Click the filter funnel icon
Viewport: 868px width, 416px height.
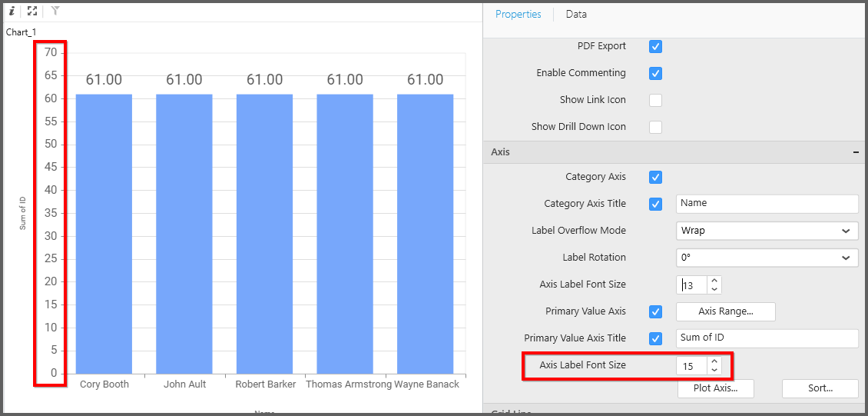point(55,12)
